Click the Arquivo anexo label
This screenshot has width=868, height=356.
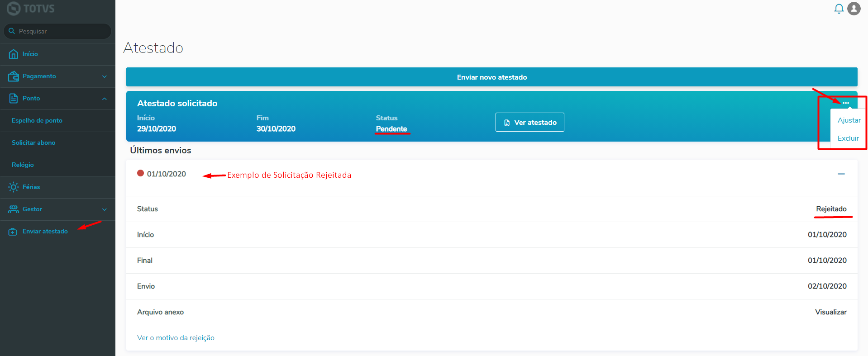coord(160,312)
